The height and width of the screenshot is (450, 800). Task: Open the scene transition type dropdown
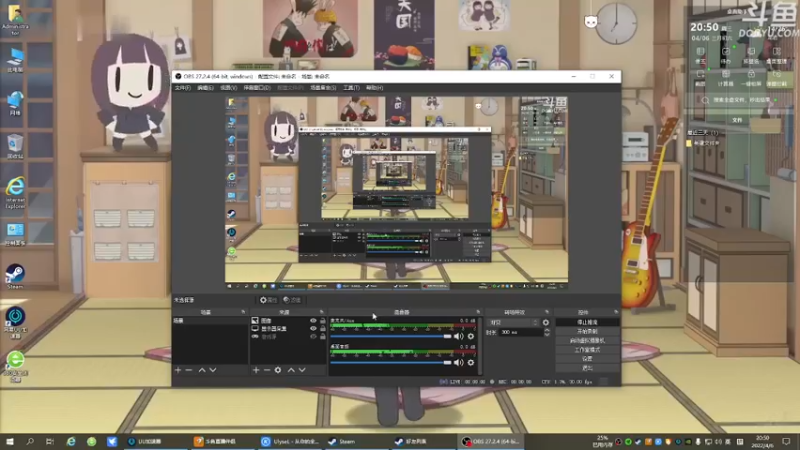[513, 322]
